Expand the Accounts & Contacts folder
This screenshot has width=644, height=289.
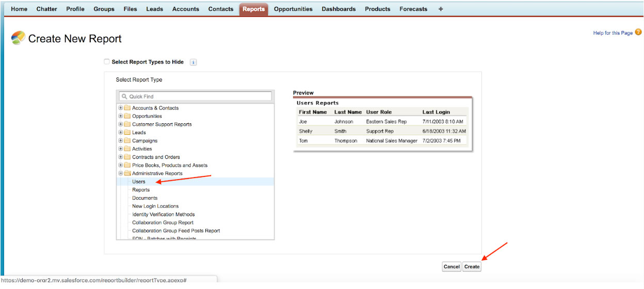(x=121, y=108)
